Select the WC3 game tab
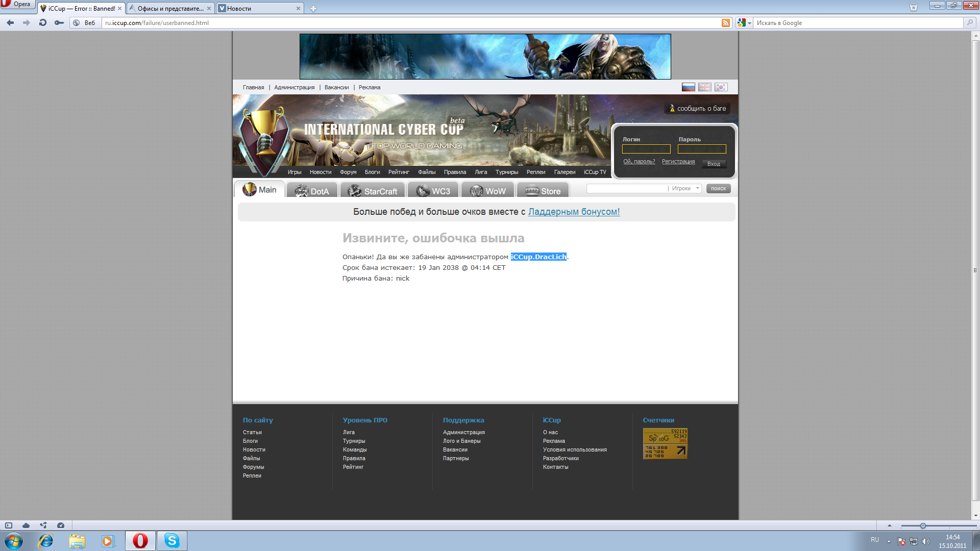 [433, 190]
